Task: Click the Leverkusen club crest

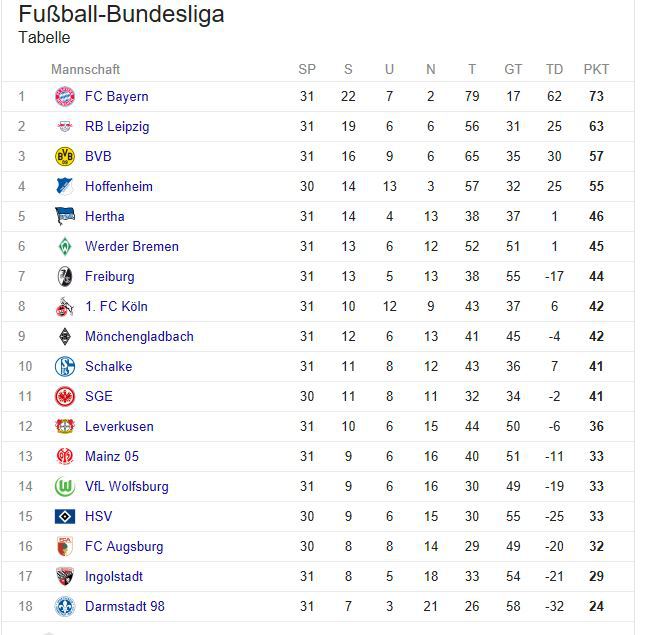Action: coord(65,427)
